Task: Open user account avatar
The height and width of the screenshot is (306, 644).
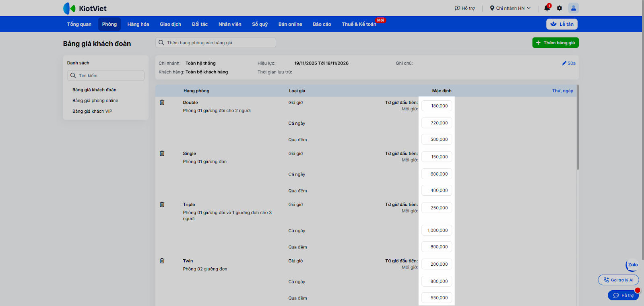Action: 573,8
